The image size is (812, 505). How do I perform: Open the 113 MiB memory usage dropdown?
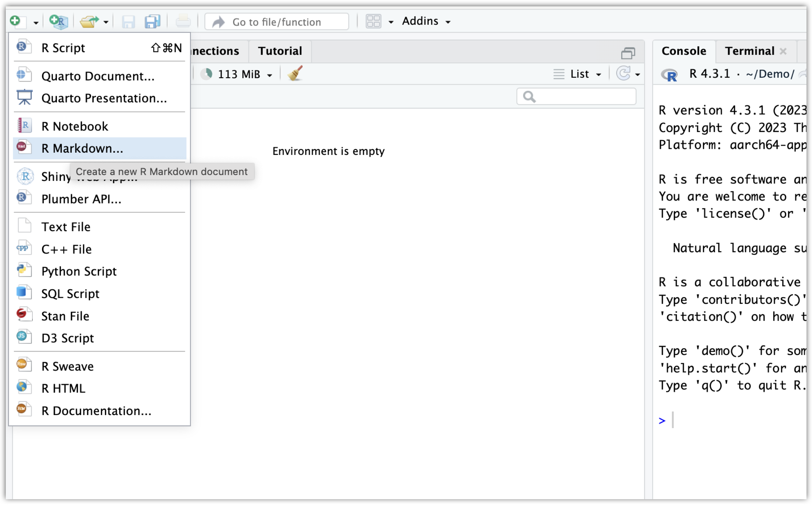(245, 74)
